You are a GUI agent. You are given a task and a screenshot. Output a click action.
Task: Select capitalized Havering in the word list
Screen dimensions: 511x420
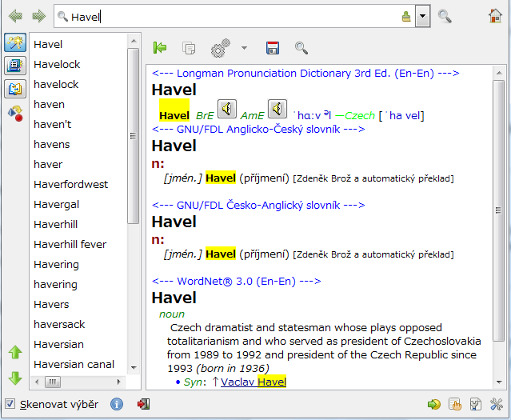coord(57,265)
